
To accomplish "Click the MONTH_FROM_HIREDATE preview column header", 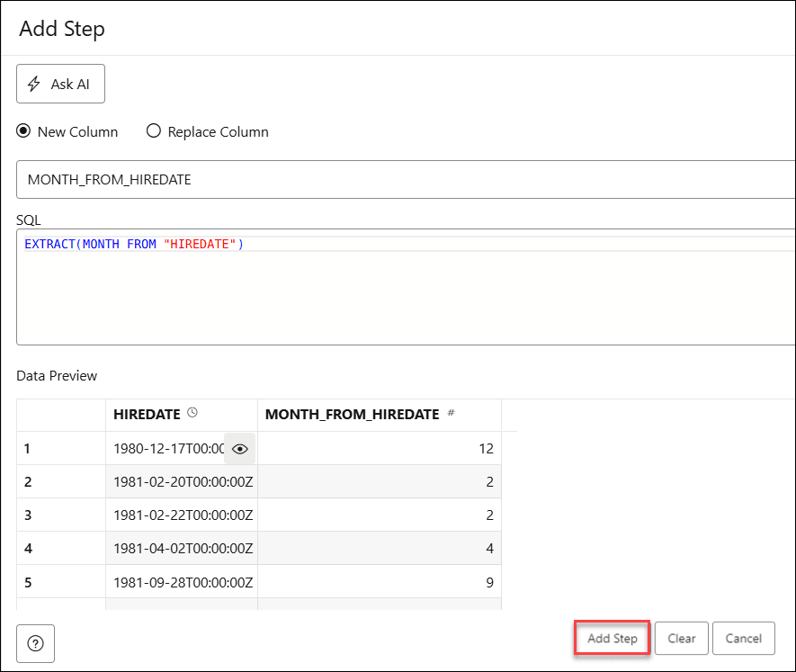I will click(352, 414).
